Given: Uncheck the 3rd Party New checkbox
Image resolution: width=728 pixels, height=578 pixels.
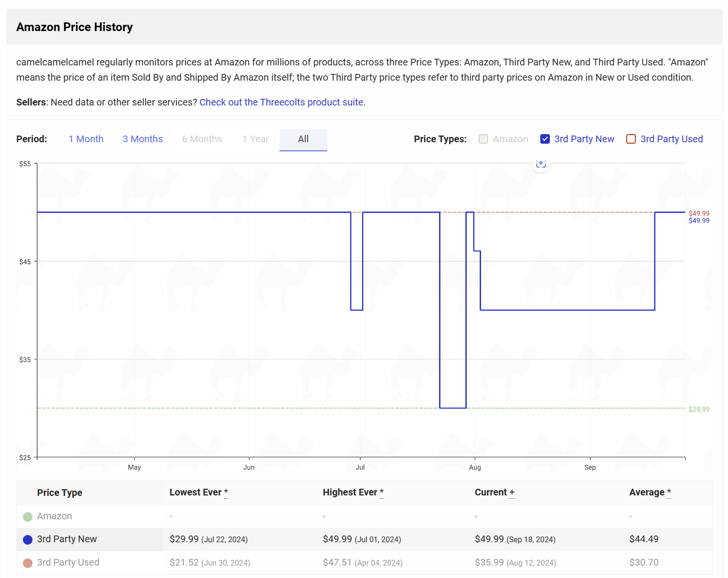Looking at the screenshot, I should point(545,139).
